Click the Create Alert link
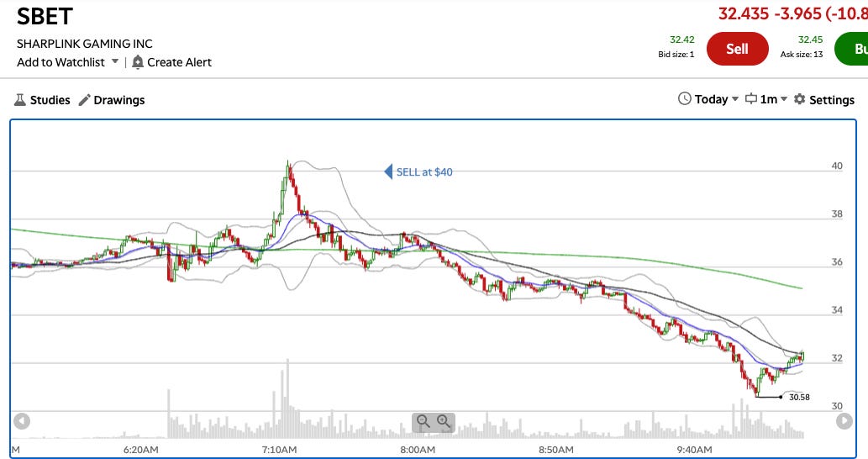 179,62
